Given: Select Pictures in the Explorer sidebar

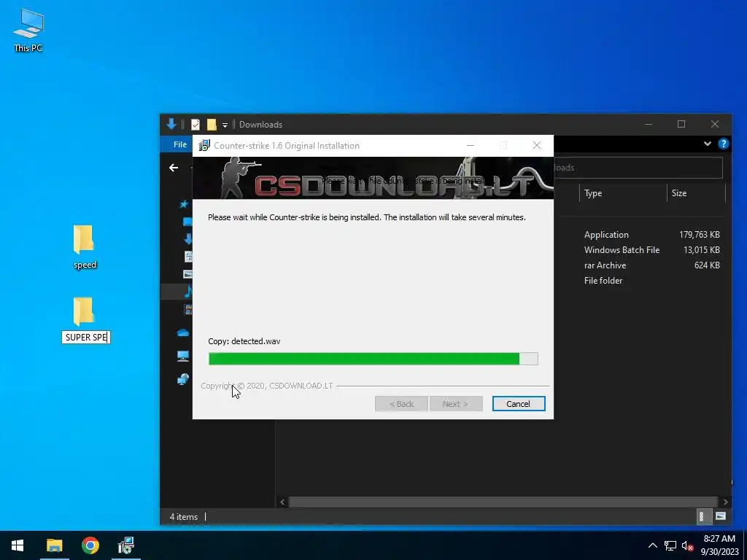Looking at the screenshot, I should [187, 274].
